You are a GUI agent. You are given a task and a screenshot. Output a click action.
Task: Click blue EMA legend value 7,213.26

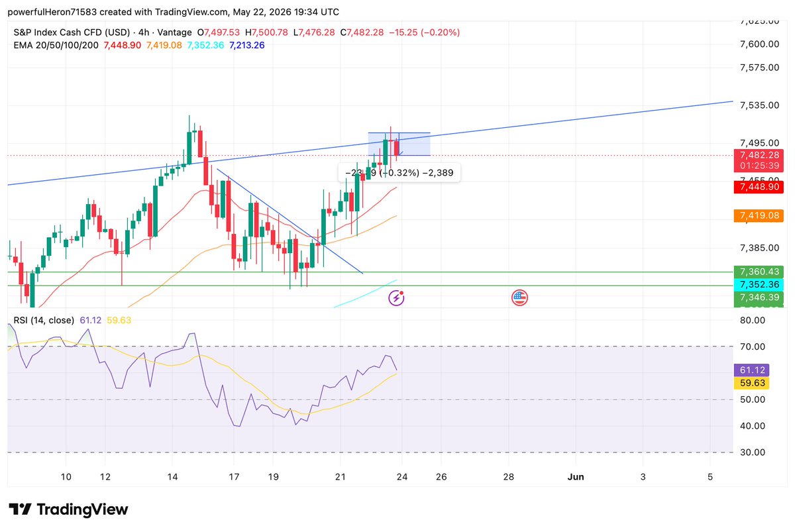click(x=248, y=45)
